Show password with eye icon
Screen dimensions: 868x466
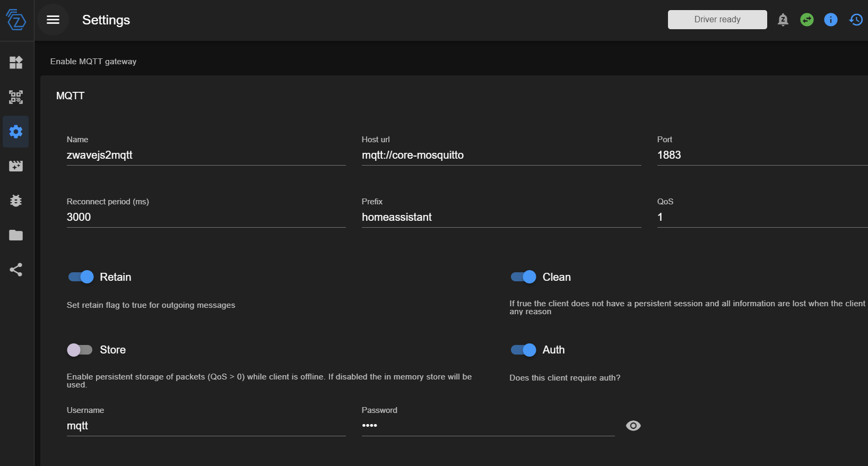[x=633, y=426]
